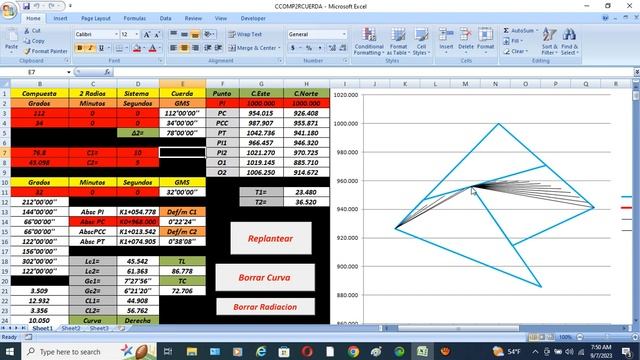Screen dimensions: 640x360
Task: Click the Copy command
Action: click(34, 41)
